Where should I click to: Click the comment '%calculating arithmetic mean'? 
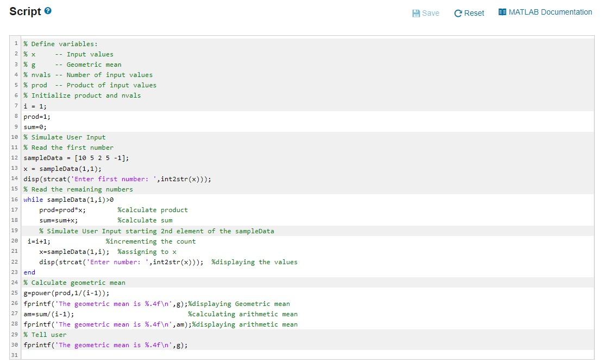pyautogui.click(x=243, y=315)
